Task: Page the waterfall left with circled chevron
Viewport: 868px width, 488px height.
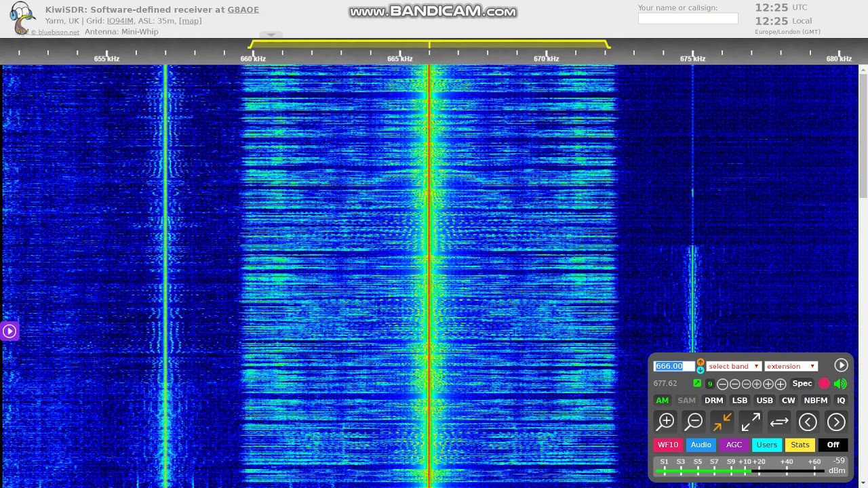Action: point(808,422)
